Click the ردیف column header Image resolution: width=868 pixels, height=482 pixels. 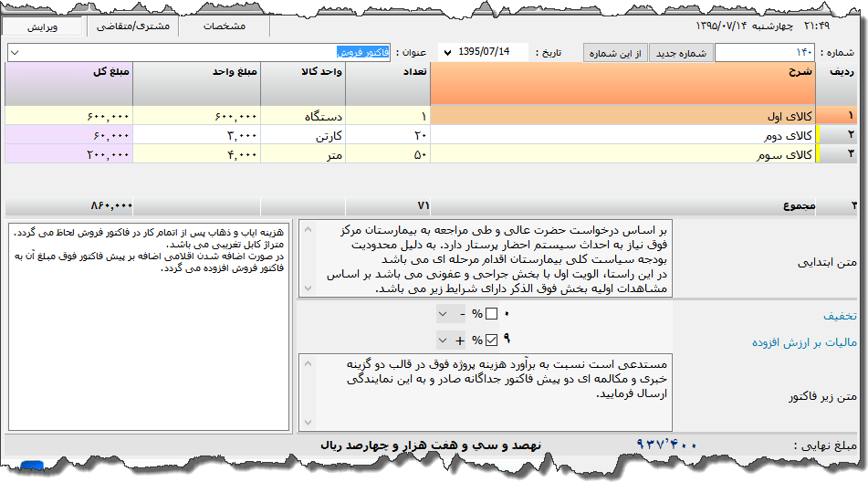click(836, 84)
